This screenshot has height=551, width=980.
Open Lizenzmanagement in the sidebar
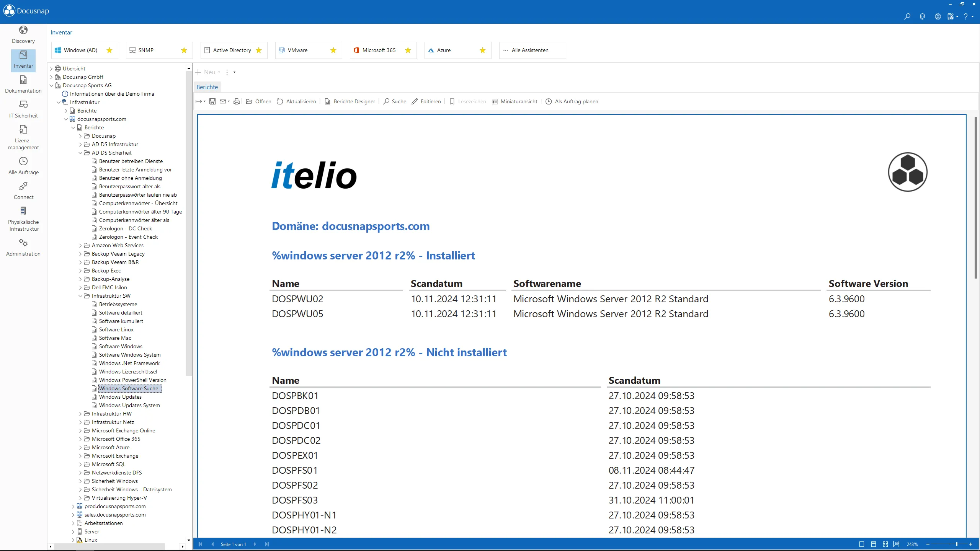click(23, 138)
